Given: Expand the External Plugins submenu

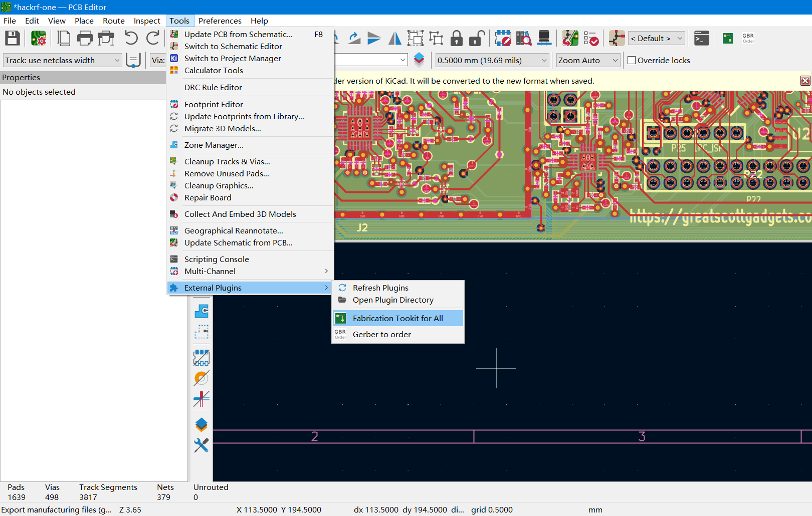Looking at the screenshot, I should click(250, 288).
